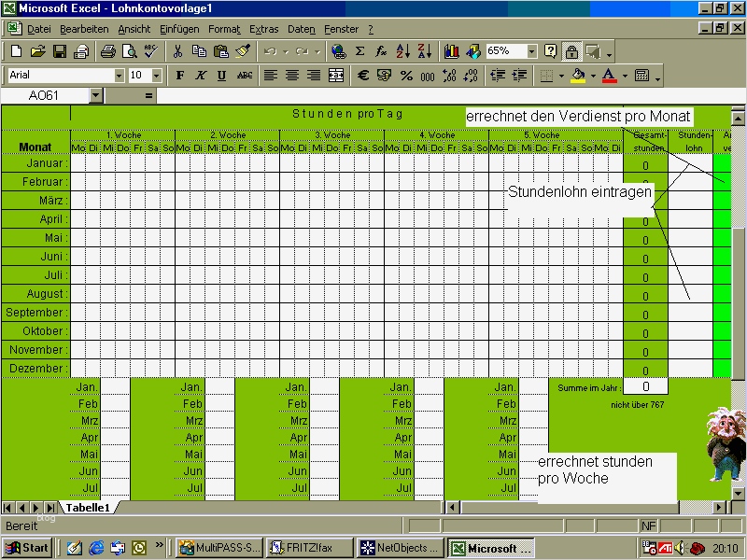Switch to FRITZ!fax taskbar window

click(x=310, y=548)
